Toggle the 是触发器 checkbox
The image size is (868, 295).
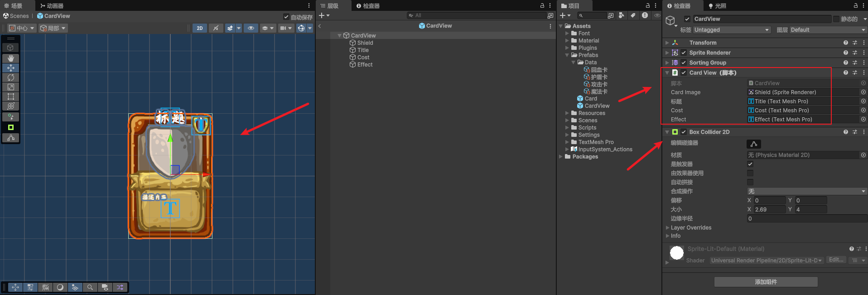coord(750,164)
